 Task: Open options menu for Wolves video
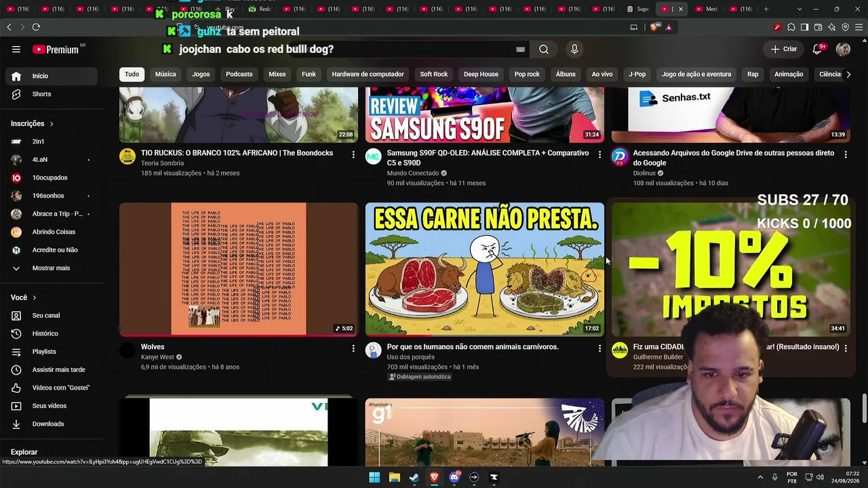click(353, 348)
